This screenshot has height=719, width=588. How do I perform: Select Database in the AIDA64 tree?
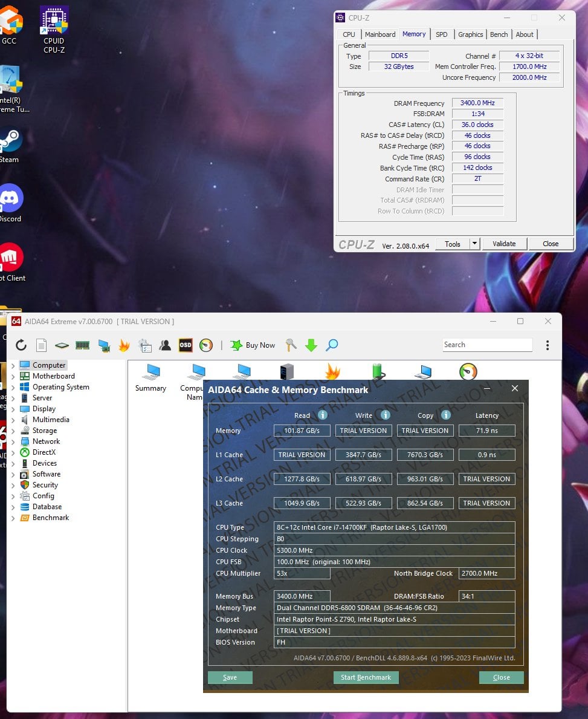click(47, 507)
